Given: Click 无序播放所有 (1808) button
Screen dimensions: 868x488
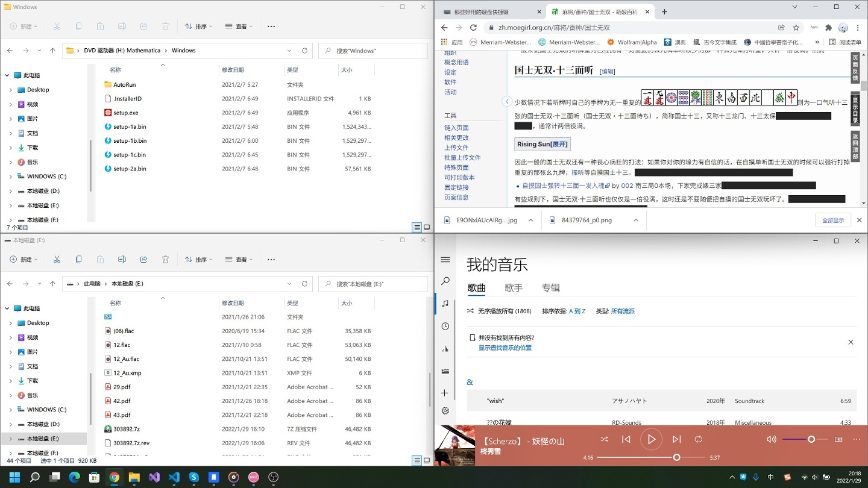Looking at the screenshot, I should (499, 311).
